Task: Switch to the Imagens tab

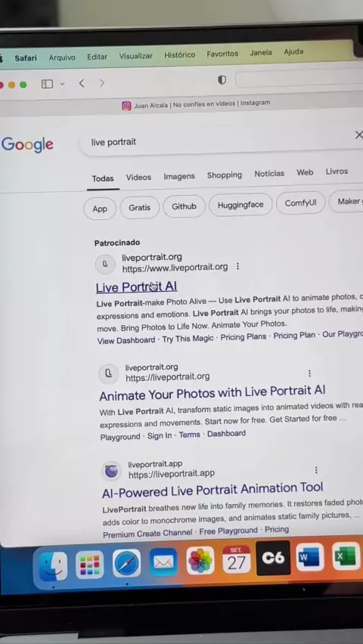Action: click(179, 176)
